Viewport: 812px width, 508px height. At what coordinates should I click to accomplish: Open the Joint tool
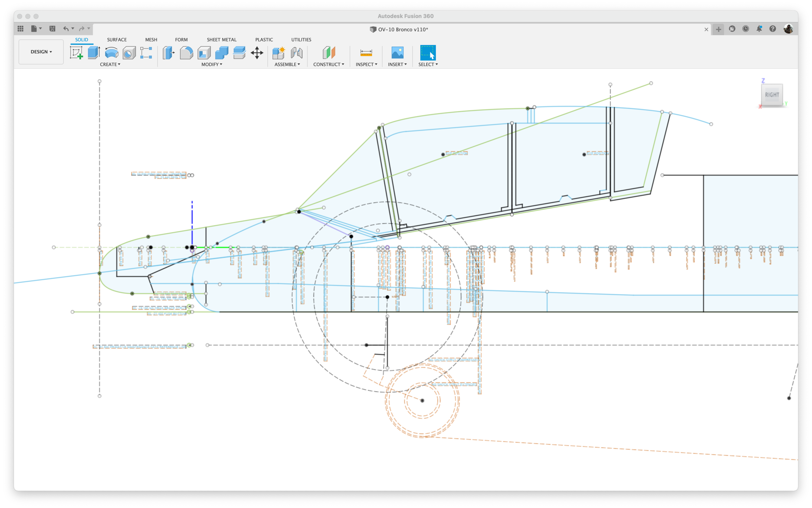point(297,53)
